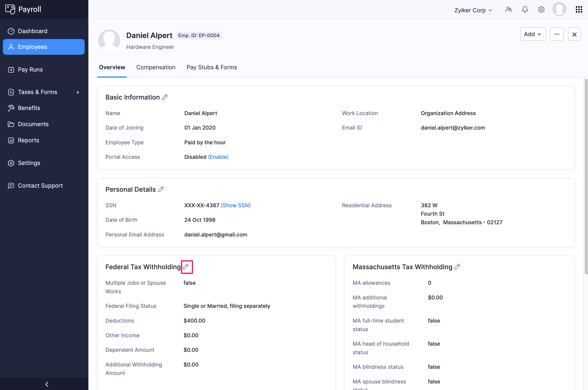This screenshot has height=390, width=588.
Task: Switch to the Compensation tab
Action: [x=156, y=67]
